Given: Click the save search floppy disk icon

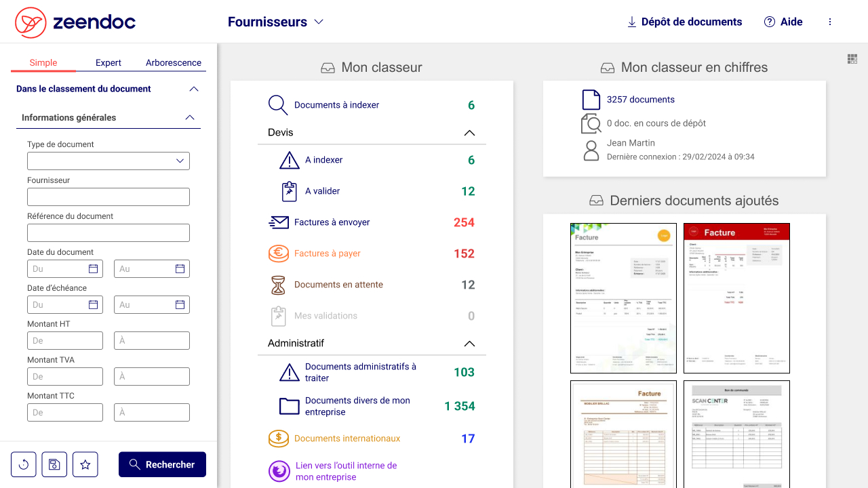Looking at the screenshot, I should click(x=54, y=464).
